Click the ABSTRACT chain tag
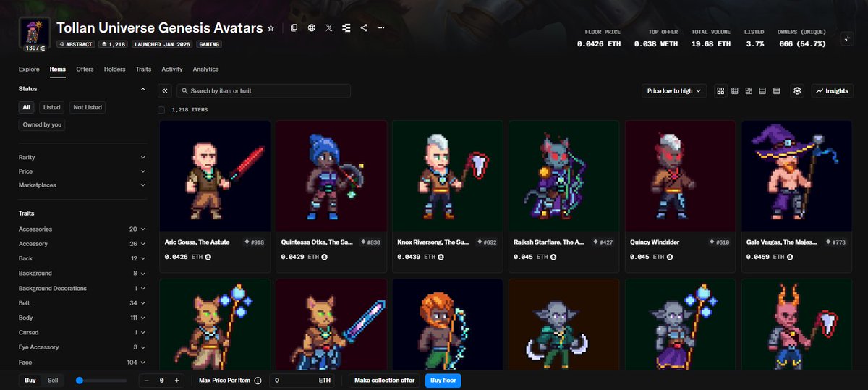868x390 pixels. click(75, 44)
